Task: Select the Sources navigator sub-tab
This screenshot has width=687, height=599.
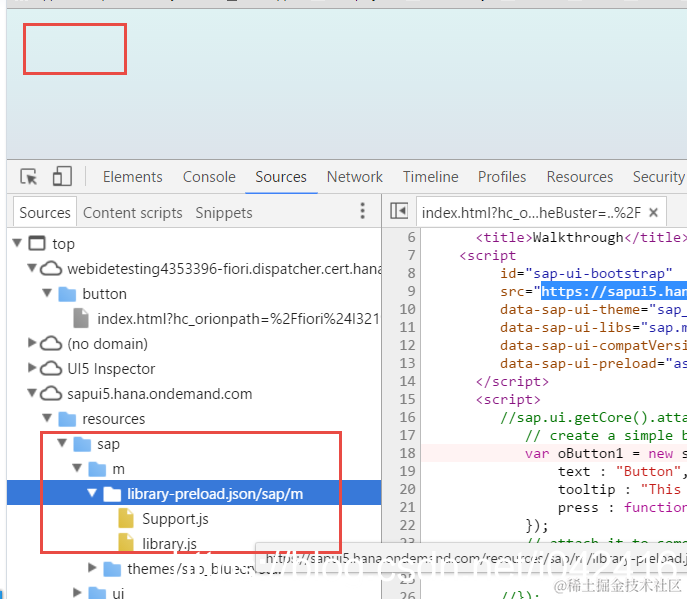Action: [45, 213]
